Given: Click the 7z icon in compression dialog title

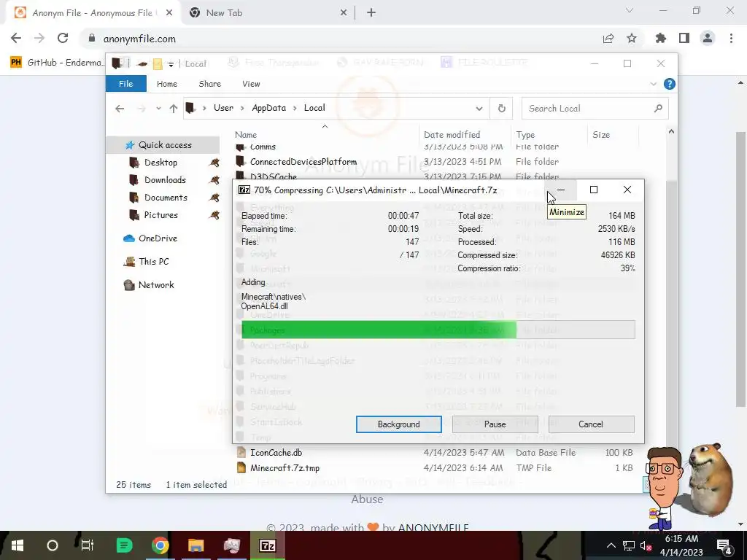Looking at the screenshot, I should 244,190.
